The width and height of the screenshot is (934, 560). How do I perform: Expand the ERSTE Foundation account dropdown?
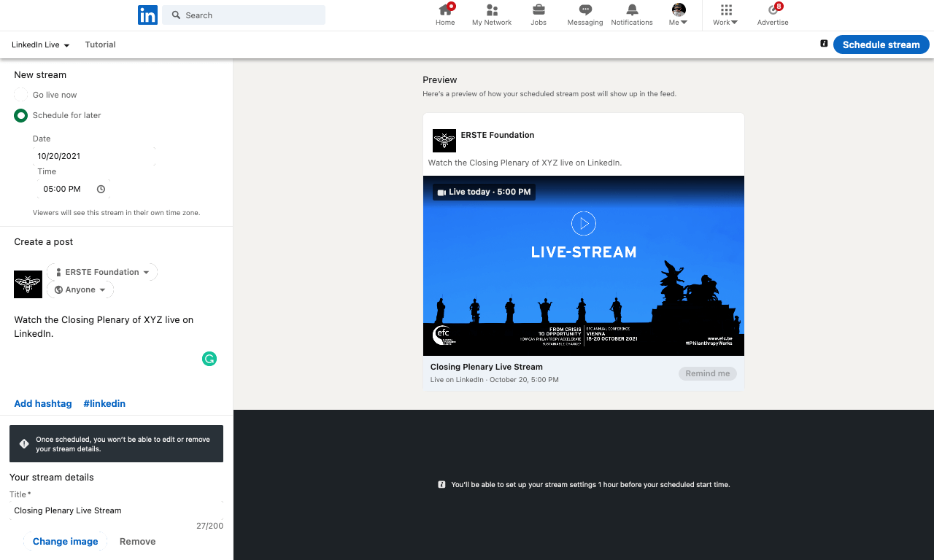(x=101, y=271)
